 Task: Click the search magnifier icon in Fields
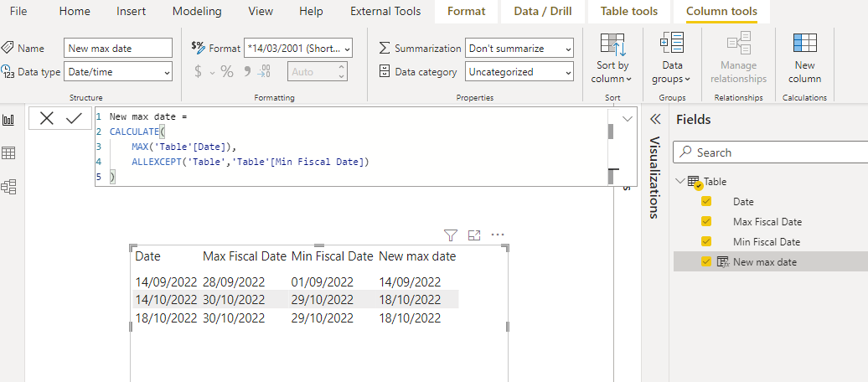click(x=685, y=152)
